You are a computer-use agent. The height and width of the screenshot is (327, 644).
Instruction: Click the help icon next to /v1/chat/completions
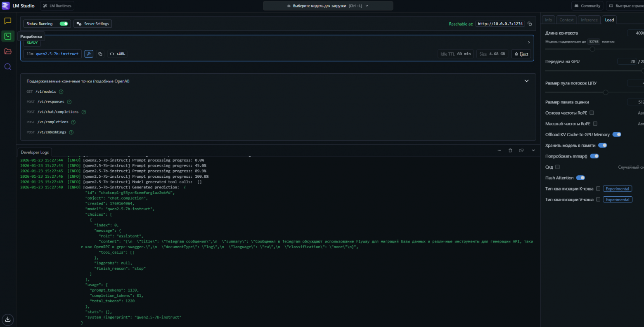click(84, 112)
